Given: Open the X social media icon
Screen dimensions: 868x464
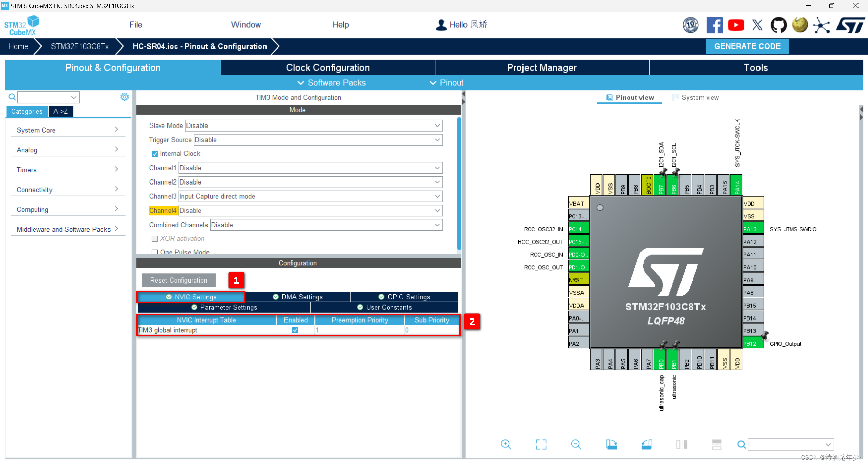Looking at the screenshot, I should coord(757,25).
